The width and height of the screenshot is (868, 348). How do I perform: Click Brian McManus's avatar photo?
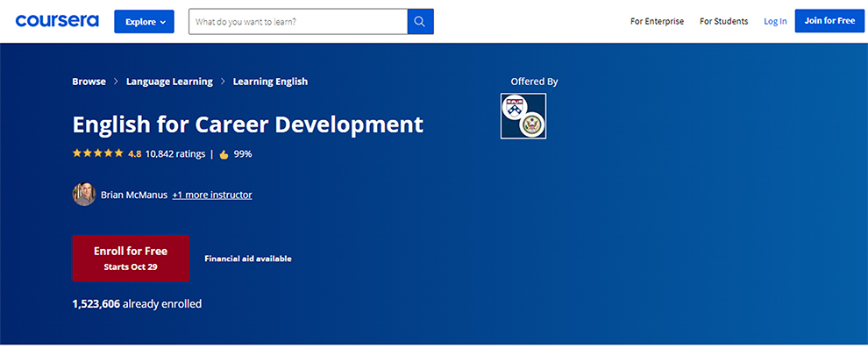[x=84, y=195]
